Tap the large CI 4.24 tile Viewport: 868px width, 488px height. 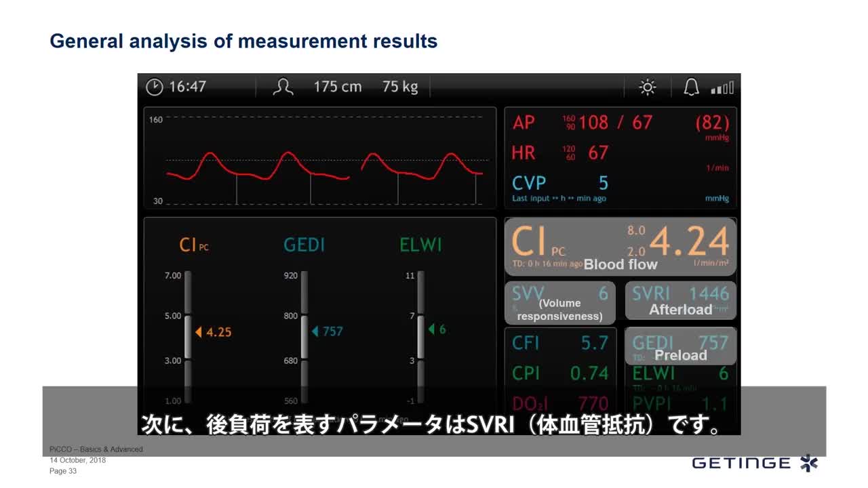620,246
